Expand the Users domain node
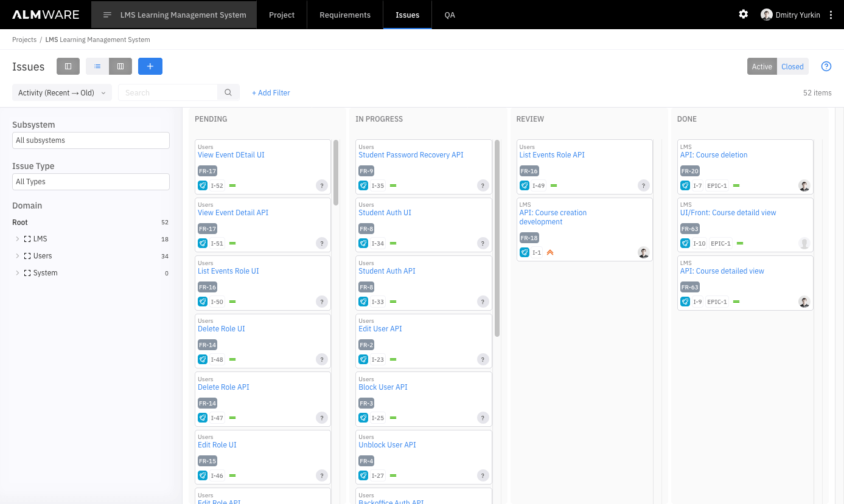Viewport: 844px width, 504px height. [17, 256]
